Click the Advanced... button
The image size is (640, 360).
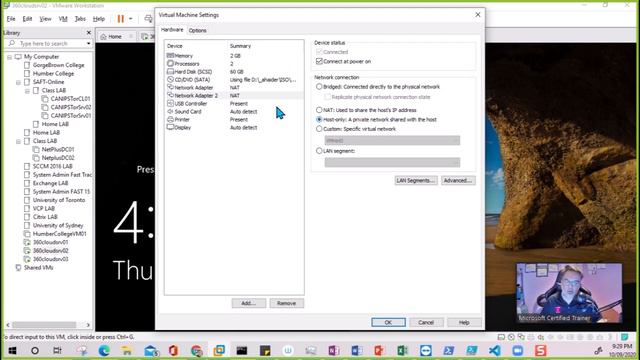pos(458,180)
